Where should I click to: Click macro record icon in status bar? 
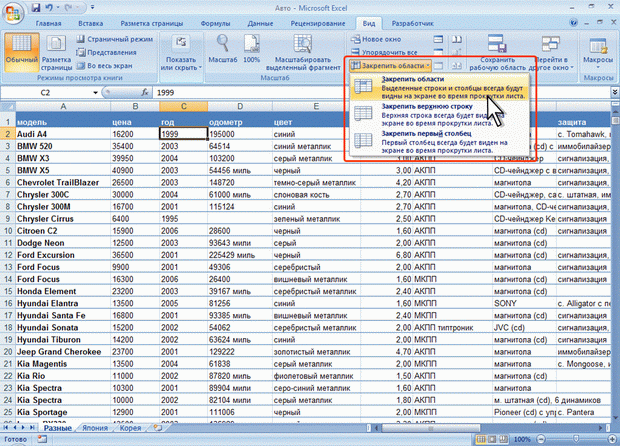click(42, 439)
